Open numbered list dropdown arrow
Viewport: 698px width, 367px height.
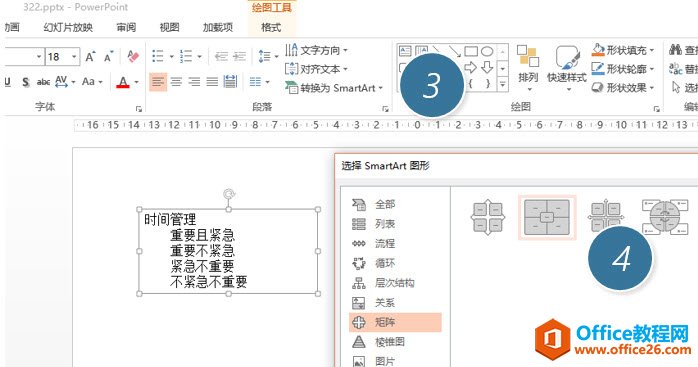pyautogui.click(x=199, y=57)
